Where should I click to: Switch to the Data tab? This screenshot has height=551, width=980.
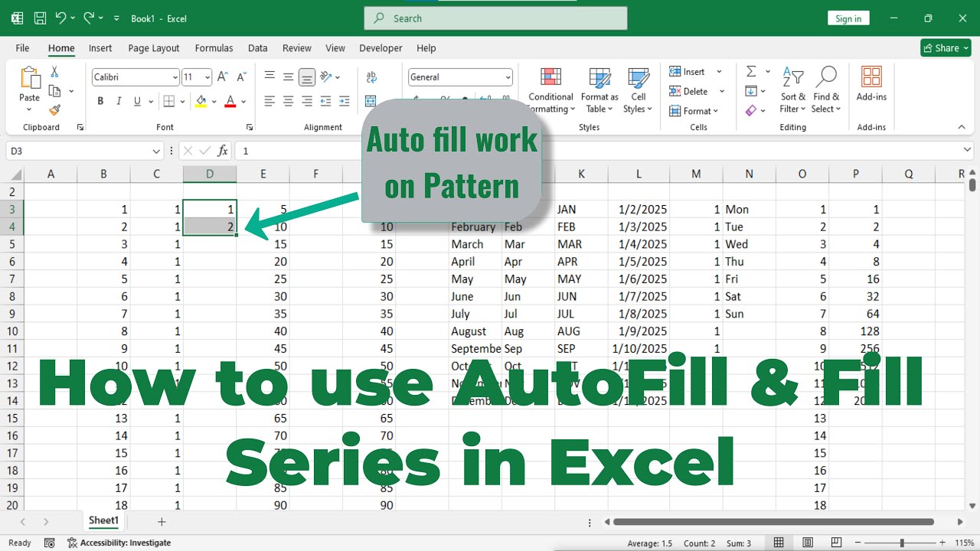pyautogui.click(x=258, y=47)
